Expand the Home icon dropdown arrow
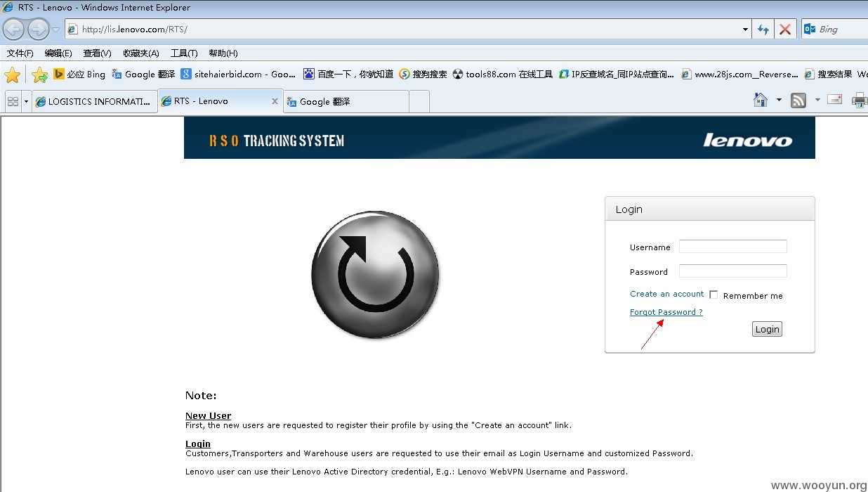Screen dimensions: 868x492 pos(779,101)
